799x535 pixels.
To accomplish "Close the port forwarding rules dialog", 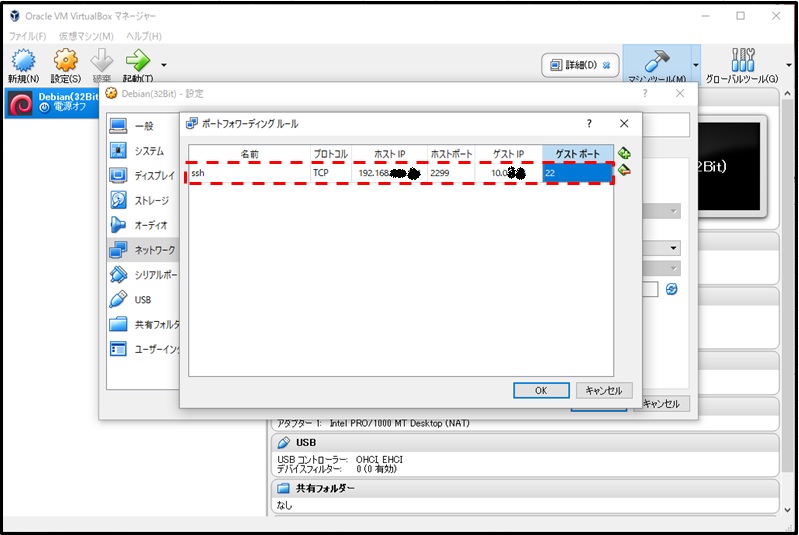I will 624,123.
